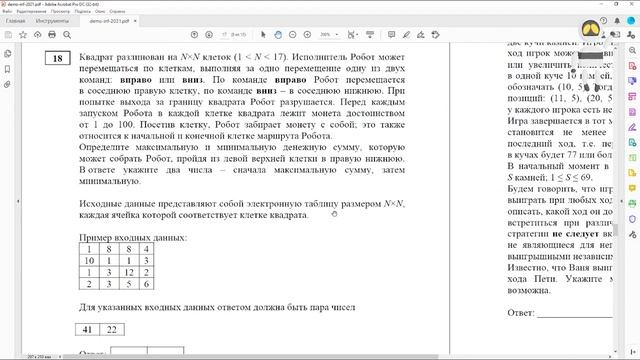Click the Print file icon in toolbar

pos(52,35)
